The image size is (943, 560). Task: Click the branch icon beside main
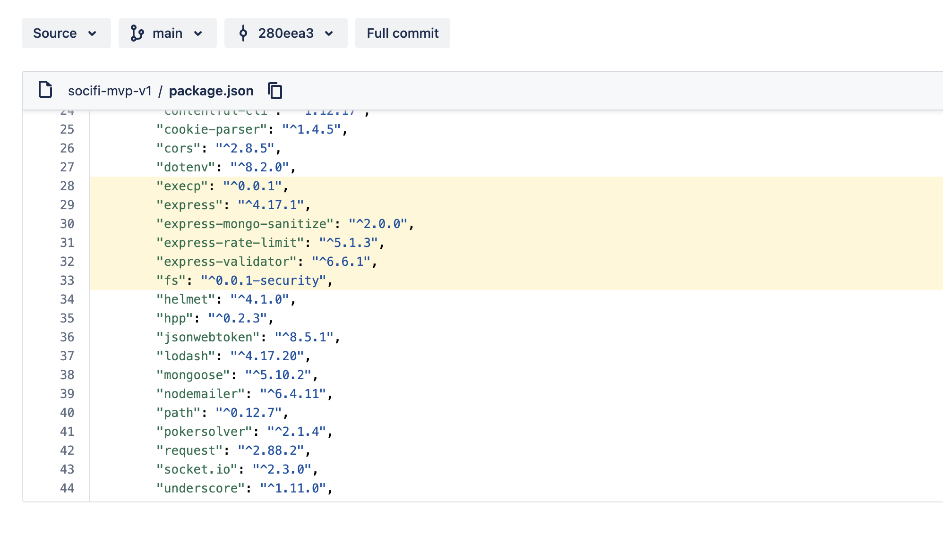137,33
